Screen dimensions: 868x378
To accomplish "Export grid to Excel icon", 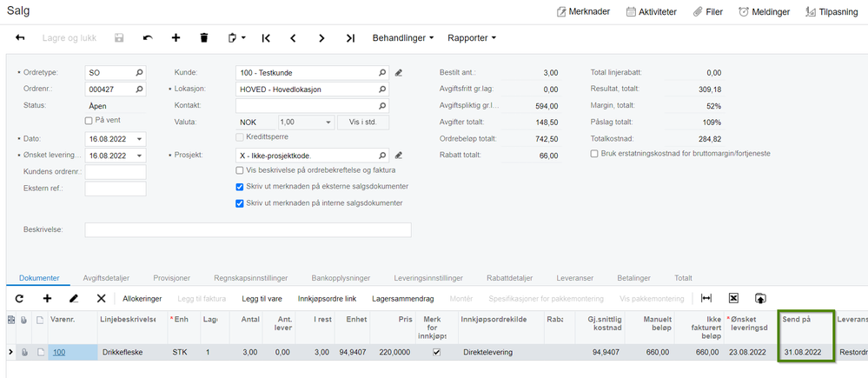I will click(733, 298).
